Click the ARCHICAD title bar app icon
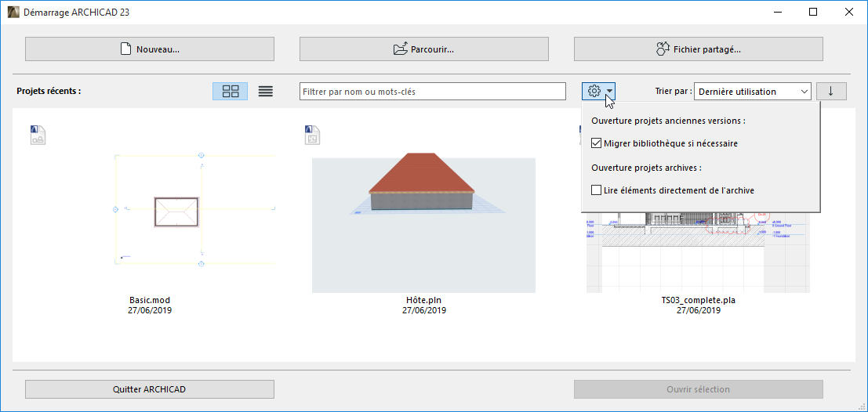The width and height of the screenshot is (868, 412). click(13, 13)
